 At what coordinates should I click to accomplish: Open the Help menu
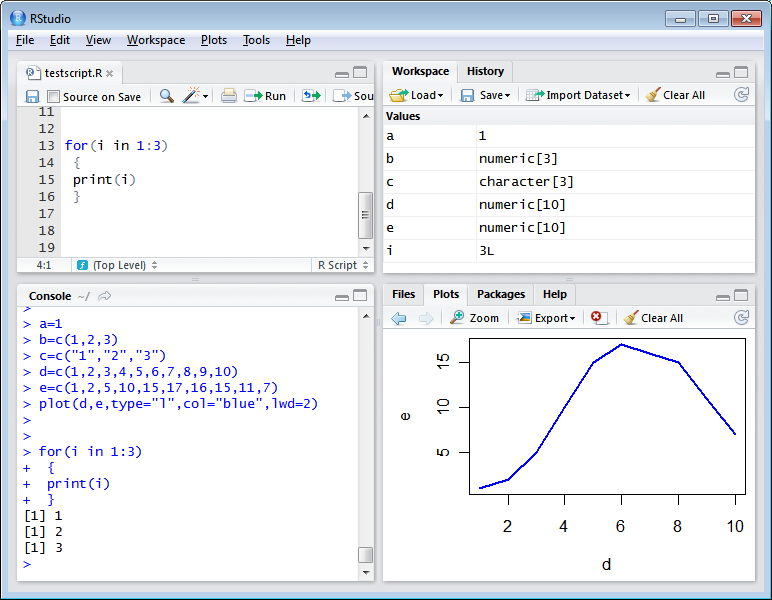coord(298,40)
